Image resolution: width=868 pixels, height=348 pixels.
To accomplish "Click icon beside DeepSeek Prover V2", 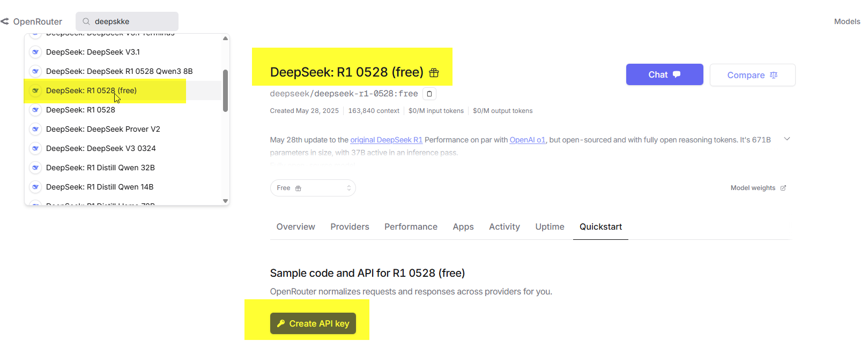I will click(35, 129).
